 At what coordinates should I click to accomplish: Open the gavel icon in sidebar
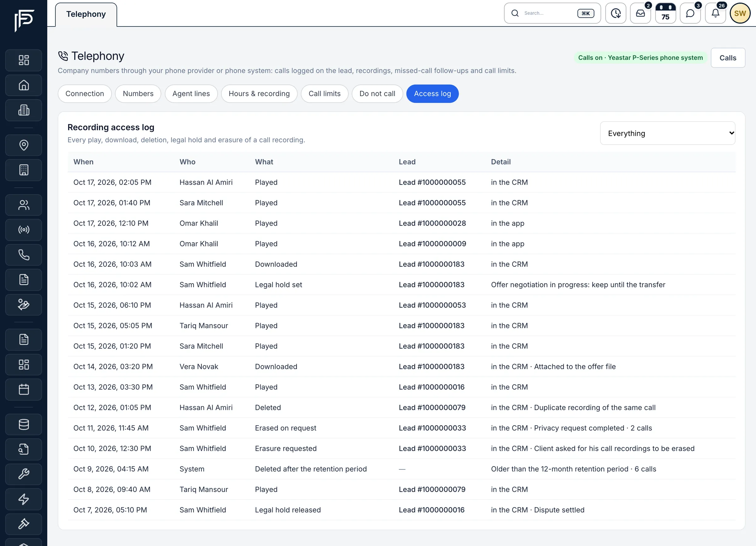click(x=24, y=524)
